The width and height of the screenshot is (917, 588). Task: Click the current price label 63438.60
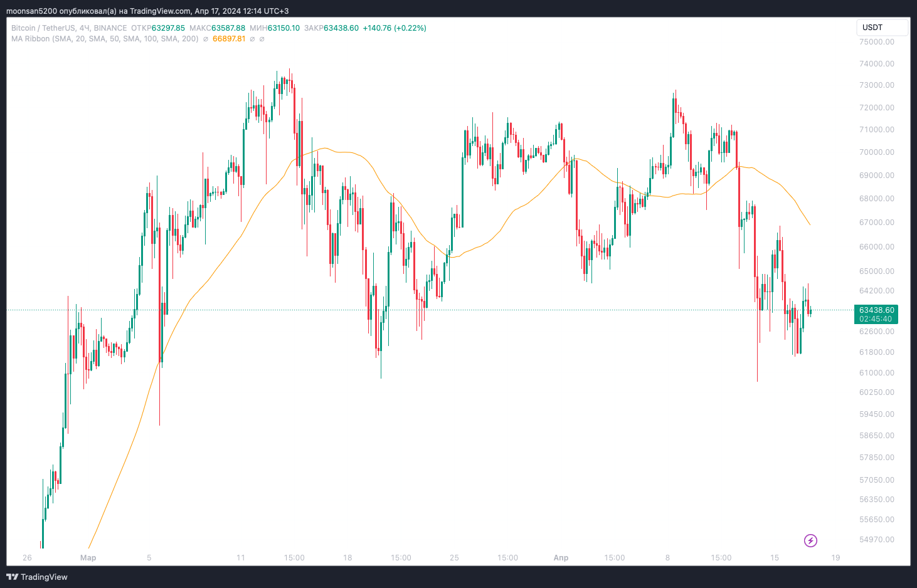tap(876, 310)
